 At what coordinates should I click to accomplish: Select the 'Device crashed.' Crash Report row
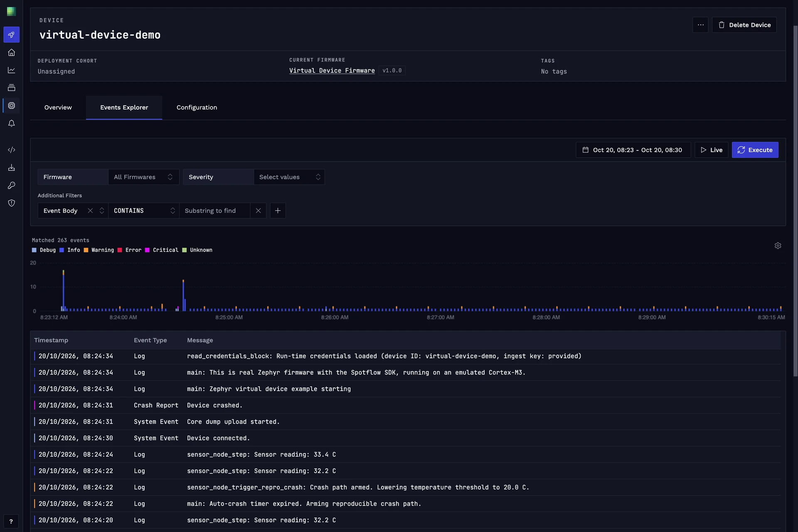tap(405, 406)
